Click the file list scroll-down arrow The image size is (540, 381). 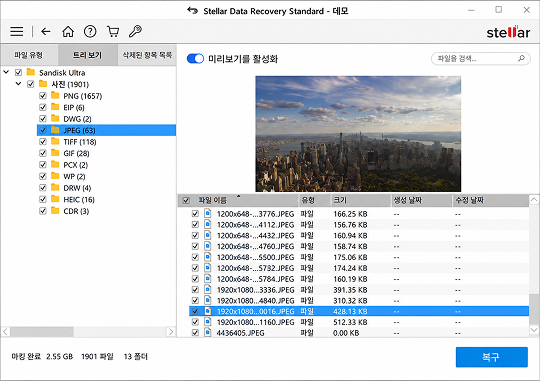534,330
